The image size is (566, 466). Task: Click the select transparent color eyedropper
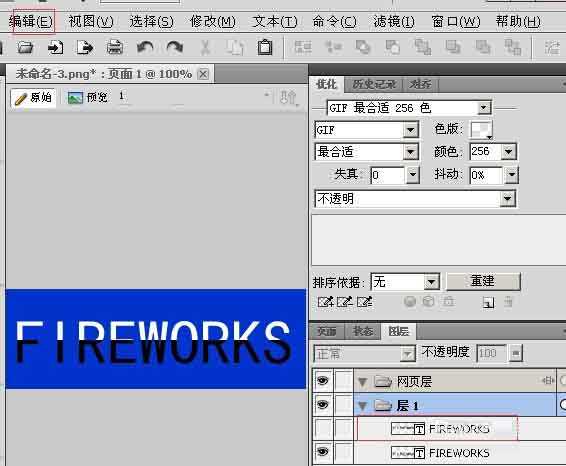pyautogui.click(x=364, y=302)
